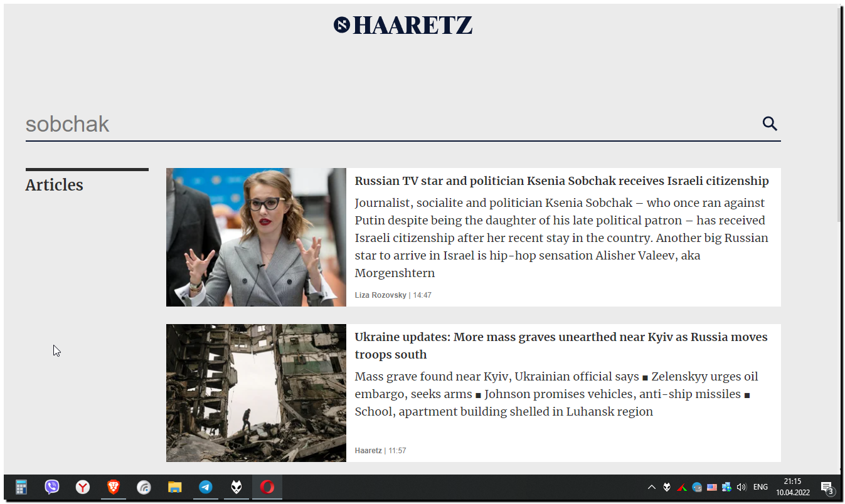Click the 11:57 article timestamp
845x504 pixels.
pos(397,451)
